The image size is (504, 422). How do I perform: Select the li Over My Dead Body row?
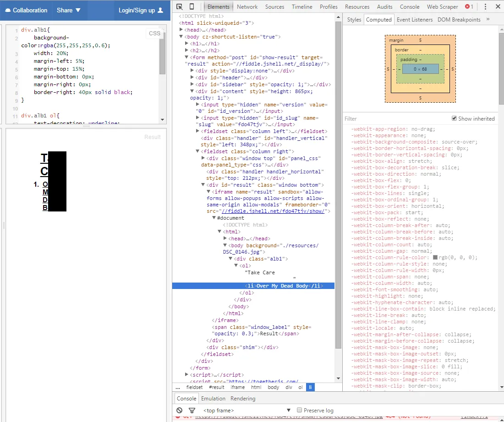(x=253, y=286)
